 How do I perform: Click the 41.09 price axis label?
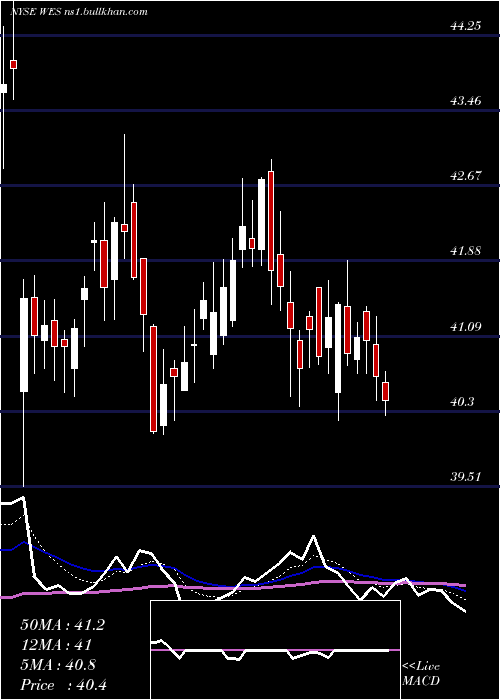pyautogui.click(x=466, y=327)
